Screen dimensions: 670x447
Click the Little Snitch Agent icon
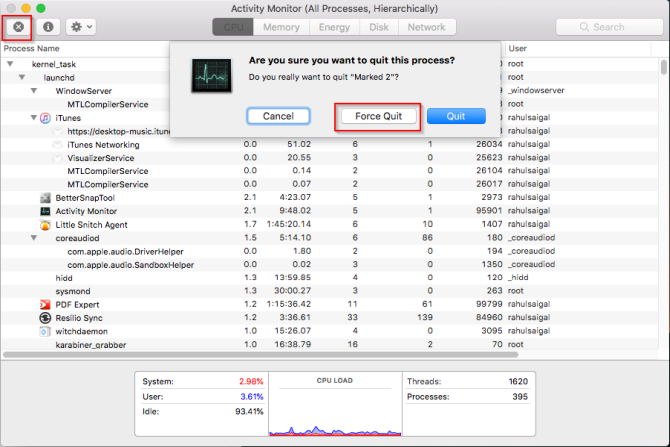click(x=45, y=225)
